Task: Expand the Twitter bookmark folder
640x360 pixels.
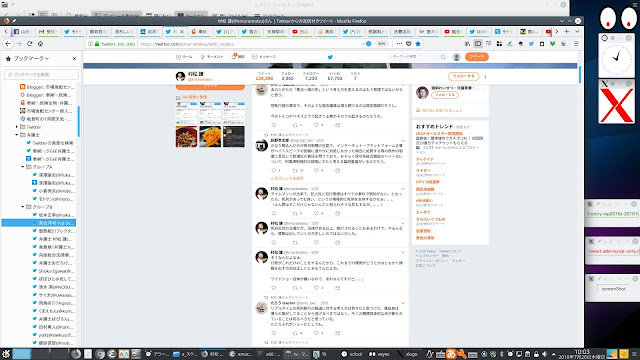Action: [x=17, y=127]
